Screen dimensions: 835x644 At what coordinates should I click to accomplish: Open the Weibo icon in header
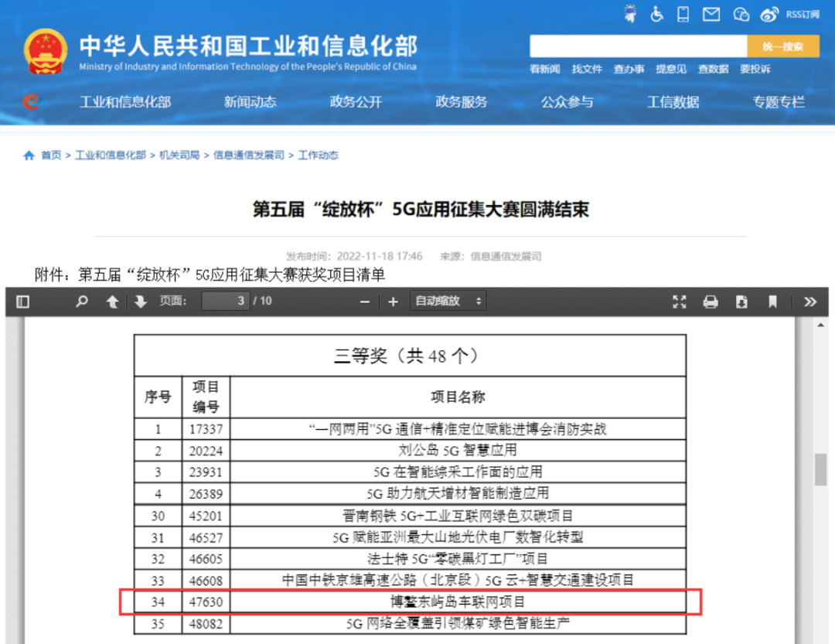pyautogui.click(x=769, y=14)
